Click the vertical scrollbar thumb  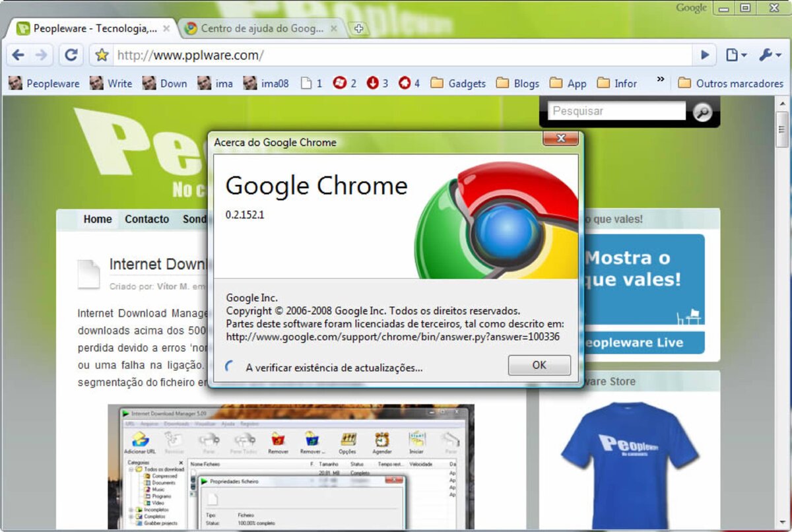click(x=783, y=129)
